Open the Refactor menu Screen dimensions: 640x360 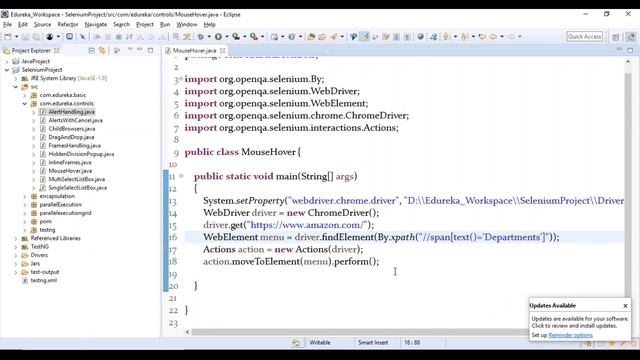point(68,24)
